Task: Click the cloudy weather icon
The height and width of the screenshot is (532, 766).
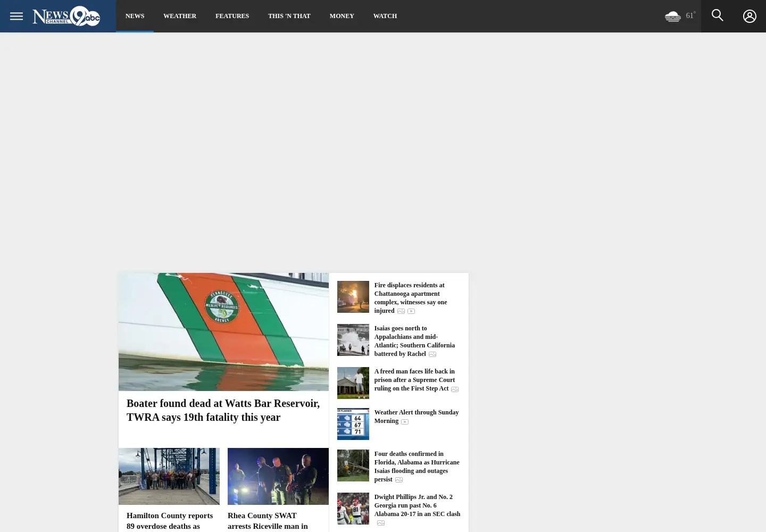Action: [x=672, y=16]
